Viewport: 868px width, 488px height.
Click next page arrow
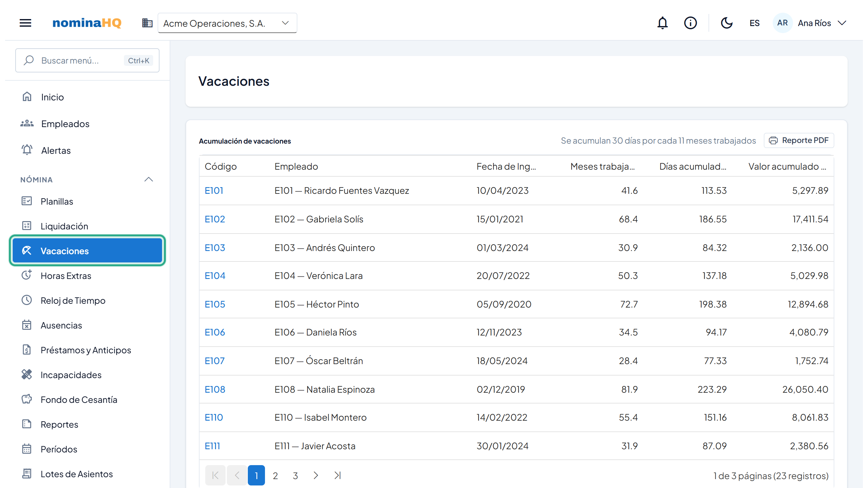click(x=316, y=476)
